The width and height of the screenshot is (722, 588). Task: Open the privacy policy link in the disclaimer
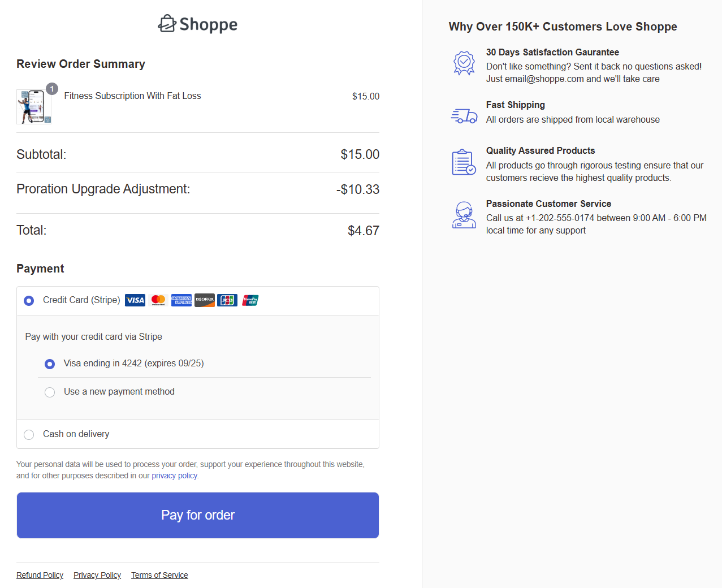(174, 475)
